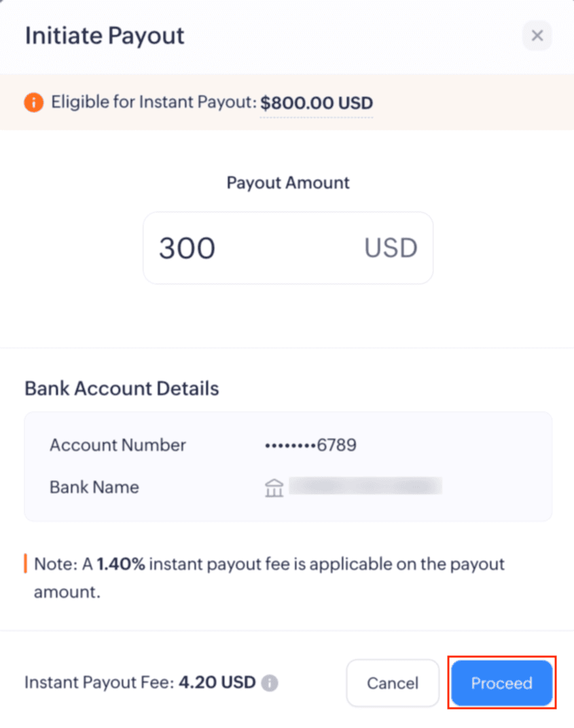Click the 4.20 USD fee amount
This screenshot has height=728, width=574.
click(x=217, y=682)
